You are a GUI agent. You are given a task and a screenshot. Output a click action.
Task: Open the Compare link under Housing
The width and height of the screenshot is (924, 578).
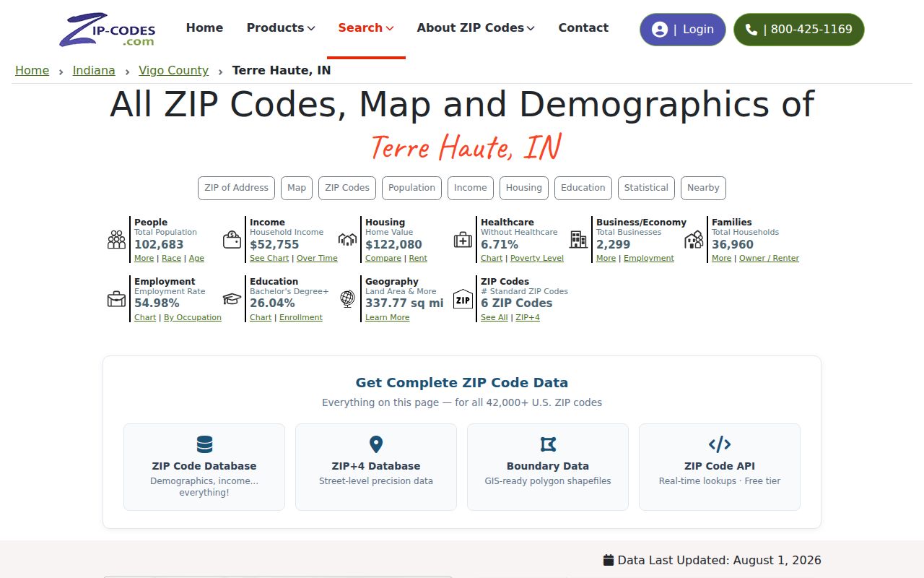[x=383, y=258]
